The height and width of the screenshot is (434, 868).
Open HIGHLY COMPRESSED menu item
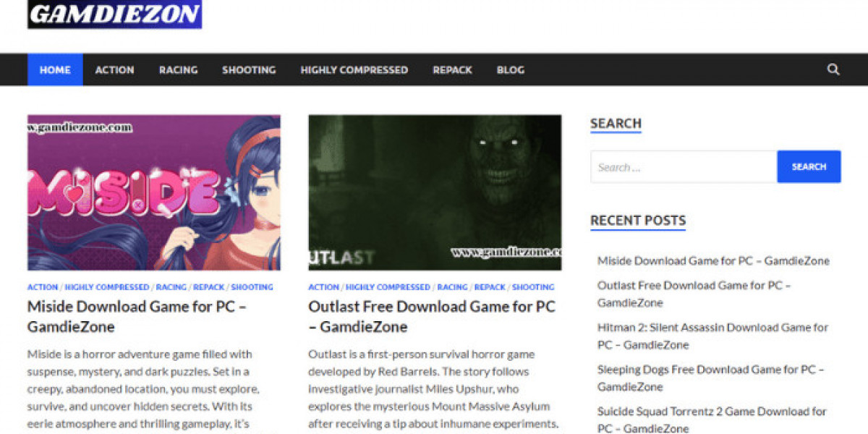click(x=354, y=70)
